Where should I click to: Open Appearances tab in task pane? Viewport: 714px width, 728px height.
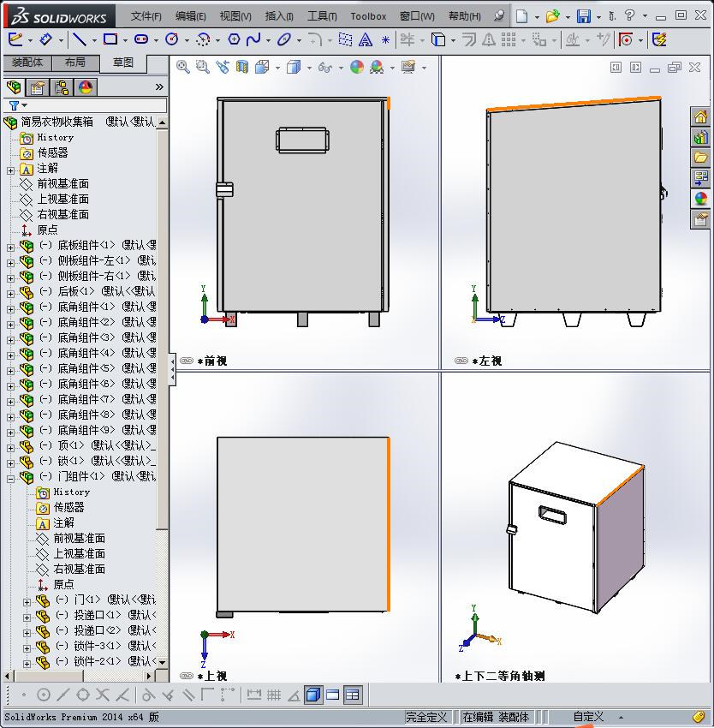700,199
